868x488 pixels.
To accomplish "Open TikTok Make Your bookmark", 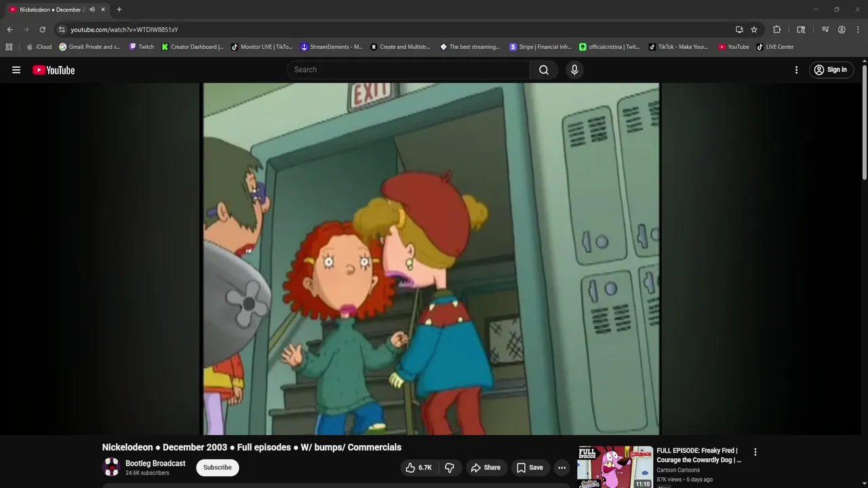I will tap(679, 47).
